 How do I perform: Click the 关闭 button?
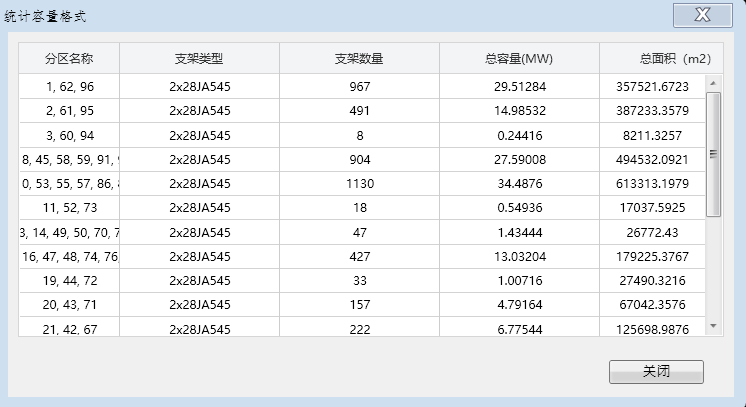click(656, 372)
